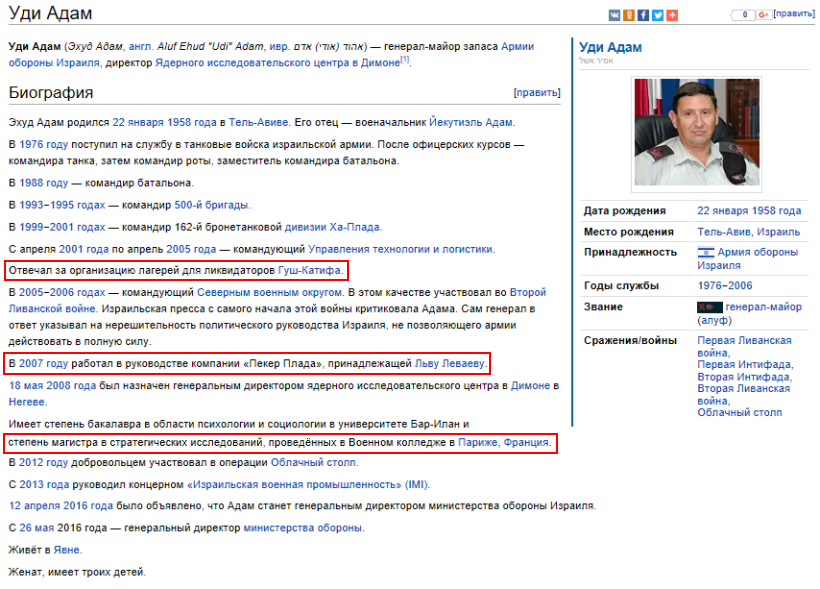This screenshot has height=589, width=820.
Task: Open the portrait photo of Уди Адам
Action: 697,132
